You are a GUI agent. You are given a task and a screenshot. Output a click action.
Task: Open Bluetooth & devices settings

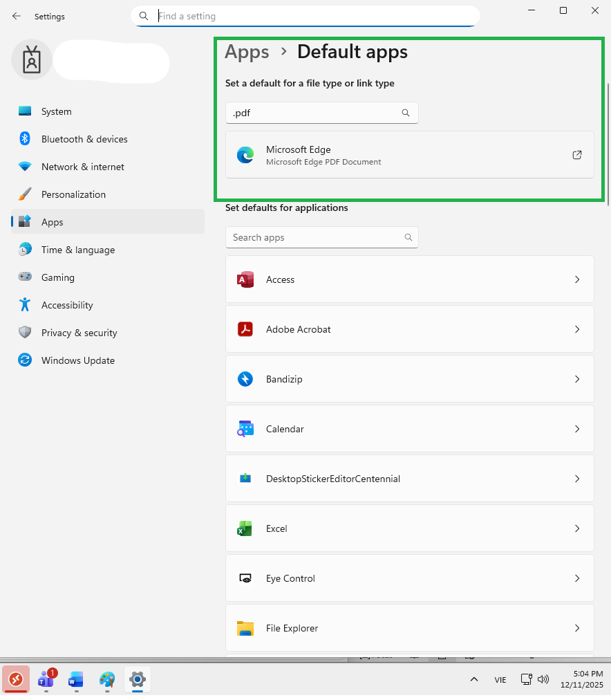coord(108,139)
